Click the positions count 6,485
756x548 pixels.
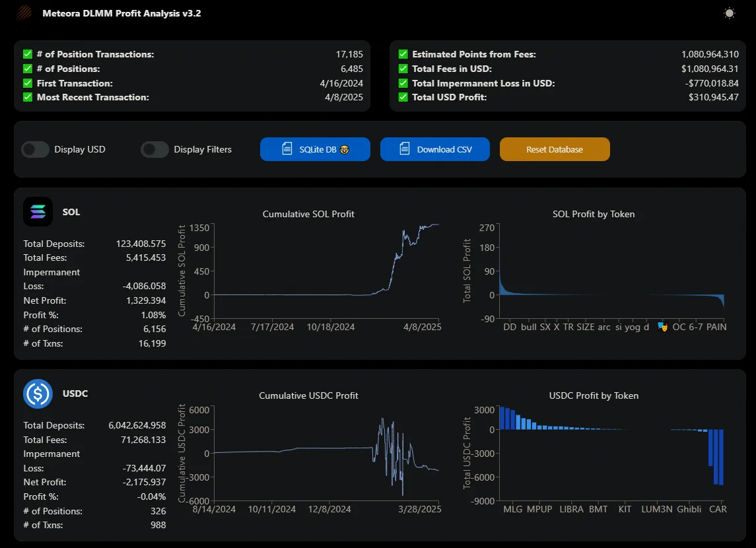(x=352, y=69)
